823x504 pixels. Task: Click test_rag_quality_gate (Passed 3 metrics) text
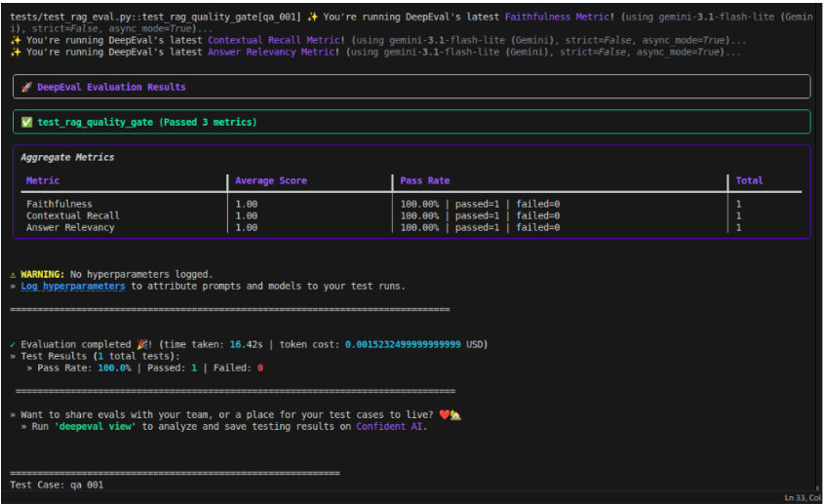click(147, 122)
